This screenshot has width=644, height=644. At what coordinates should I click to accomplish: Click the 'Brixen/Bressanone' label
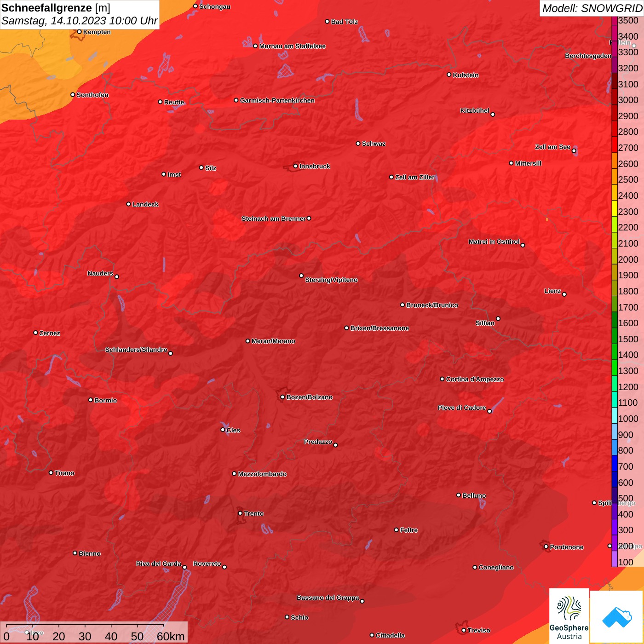click(x=379, y=328)
